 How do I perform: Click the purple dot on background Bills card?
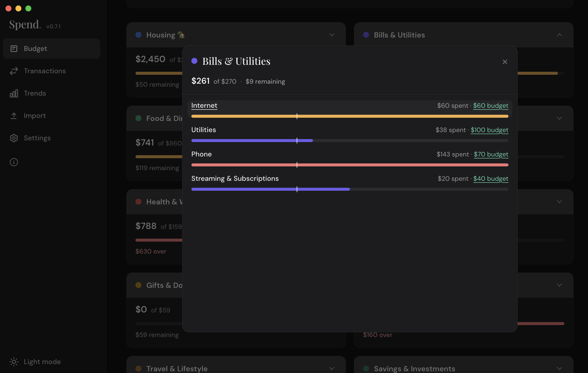pos(366,35)
